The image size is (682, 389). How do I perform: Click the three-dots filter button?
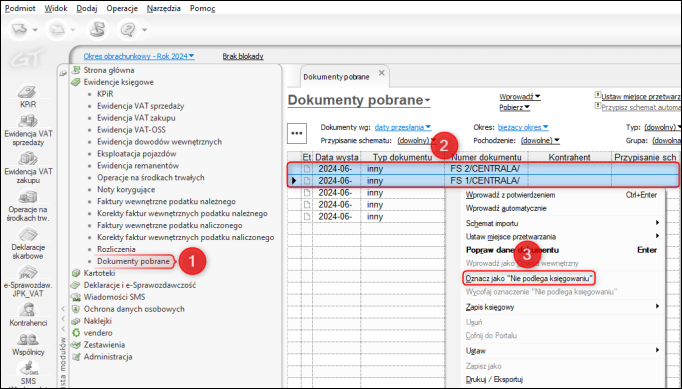[297, 133]
